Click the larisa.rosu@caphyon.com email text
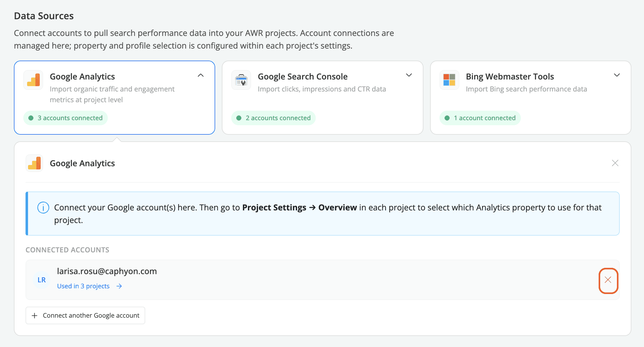The height and width of the screenshot is (347, 644). pos(107,271)
